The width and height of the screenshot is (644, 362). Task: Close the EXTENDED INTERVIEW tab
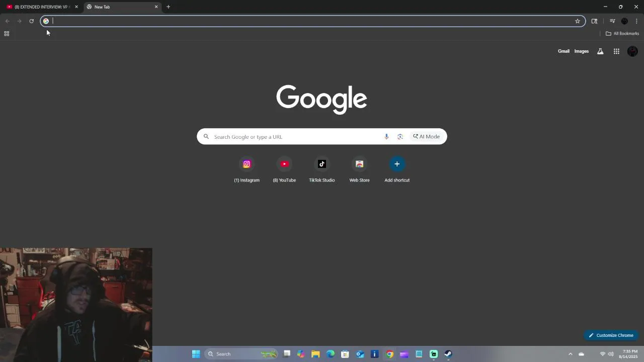click(76, 7)
